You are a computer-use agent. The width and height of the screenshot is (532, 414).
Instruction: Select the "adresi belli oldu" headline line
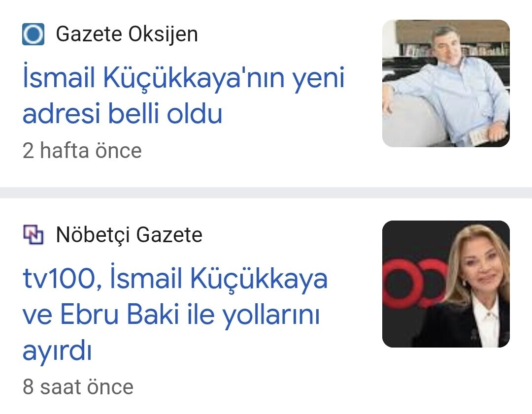(x=123, y=114)
